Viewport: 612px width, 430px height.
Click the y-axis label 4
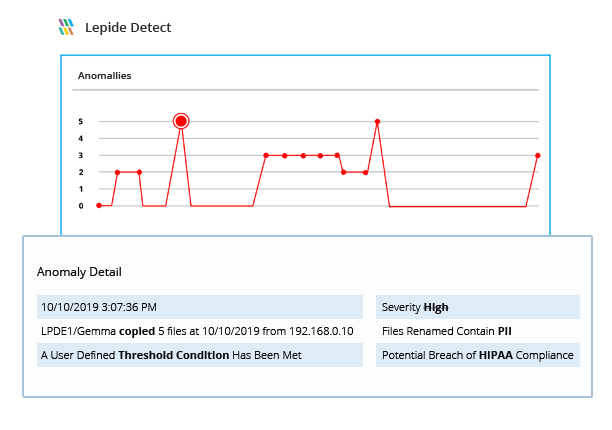(81, 139)
